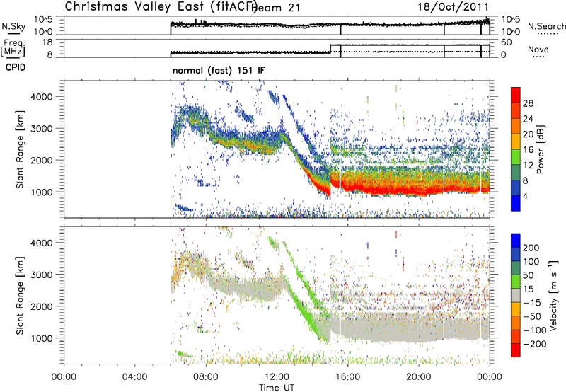The height and width of the screenshot is (392, 566).
Task: Click the "-200" label on the Velocity scale
Action: click(x=534, y=344)
